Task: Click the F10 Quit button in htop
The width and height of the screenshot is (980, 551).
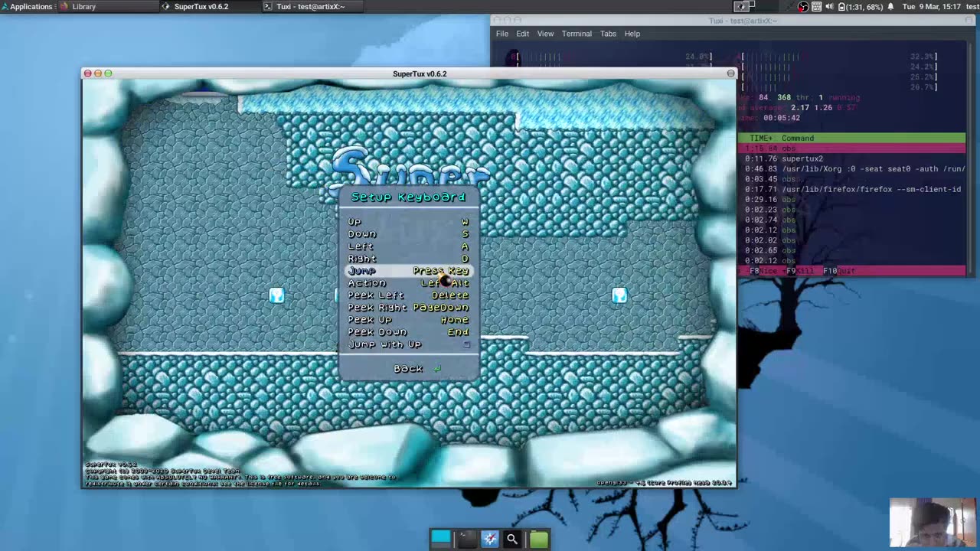Action: [839, 271]
